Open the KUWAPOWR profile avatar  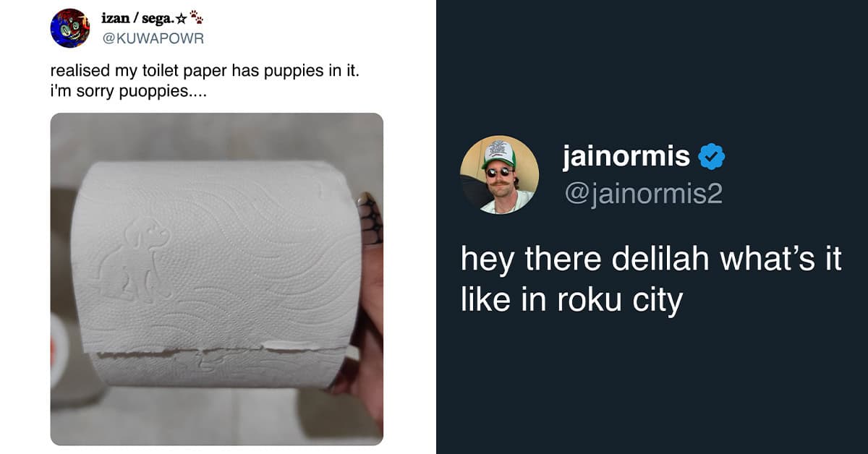(70, 28)
